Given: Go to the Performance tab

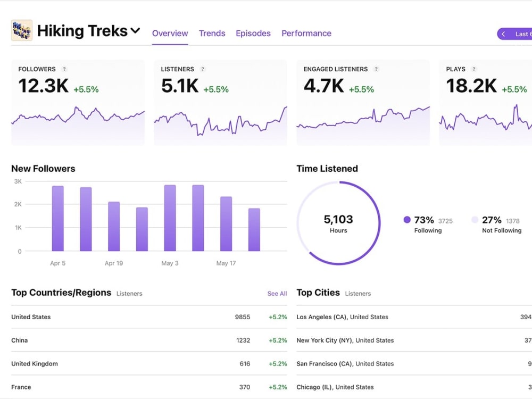Looking at the screenshot, I should tap(306, 33).
